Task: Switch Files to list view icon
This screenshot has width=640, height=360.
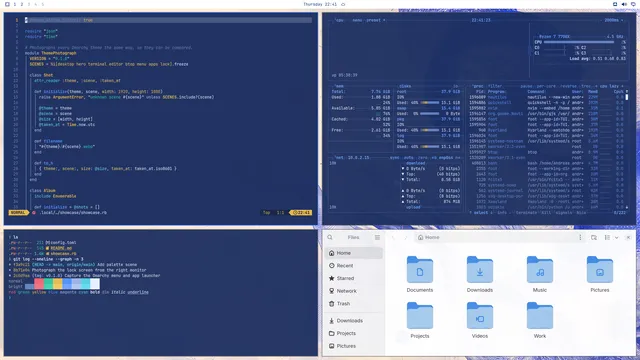Action: tap(607, 238)
